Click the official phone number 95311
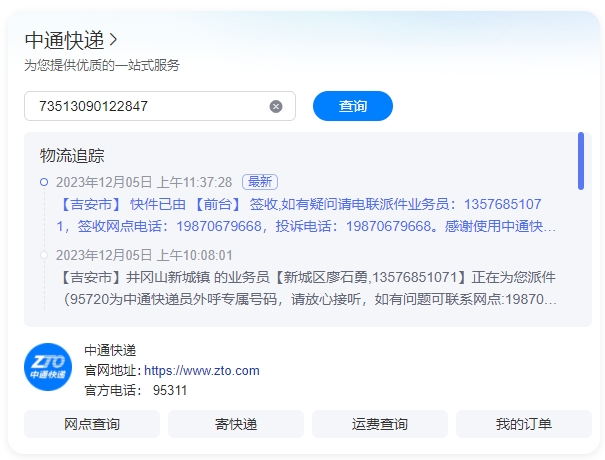 coord(170,390)
